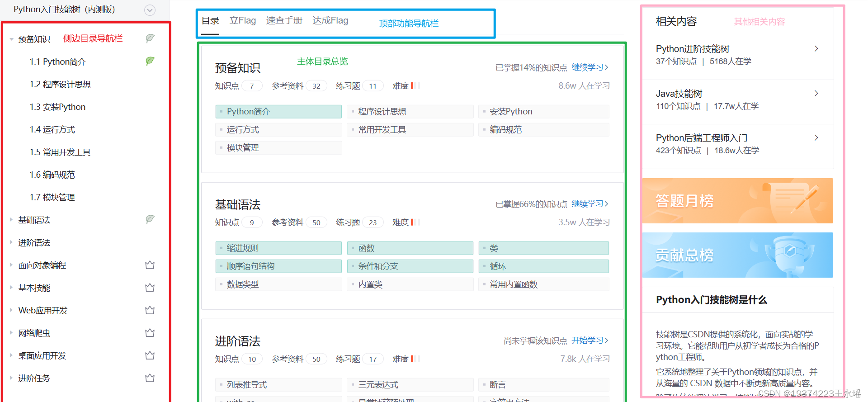Image resolution: width=868 pixels, height=402 pixels.
Task: Open the 模块管理 knowledge point chip
Action: pos(278,148)
